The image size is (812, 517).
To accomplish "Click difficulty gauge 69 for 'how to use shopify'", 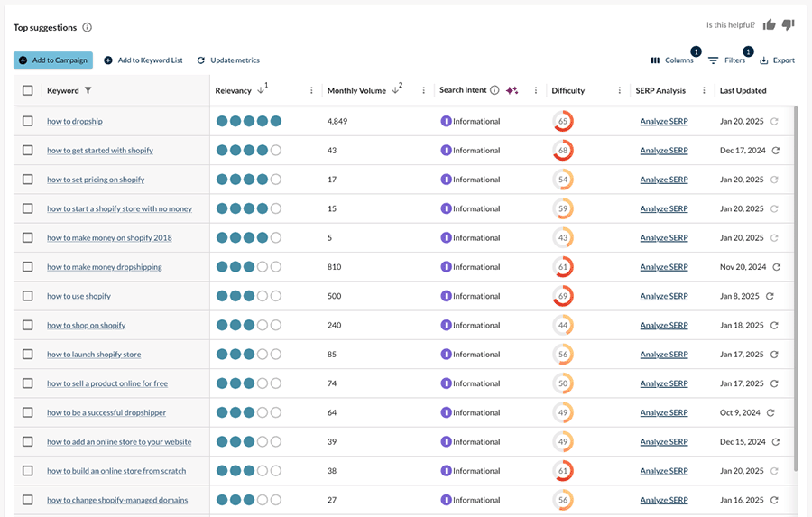I will click(563, 296).
